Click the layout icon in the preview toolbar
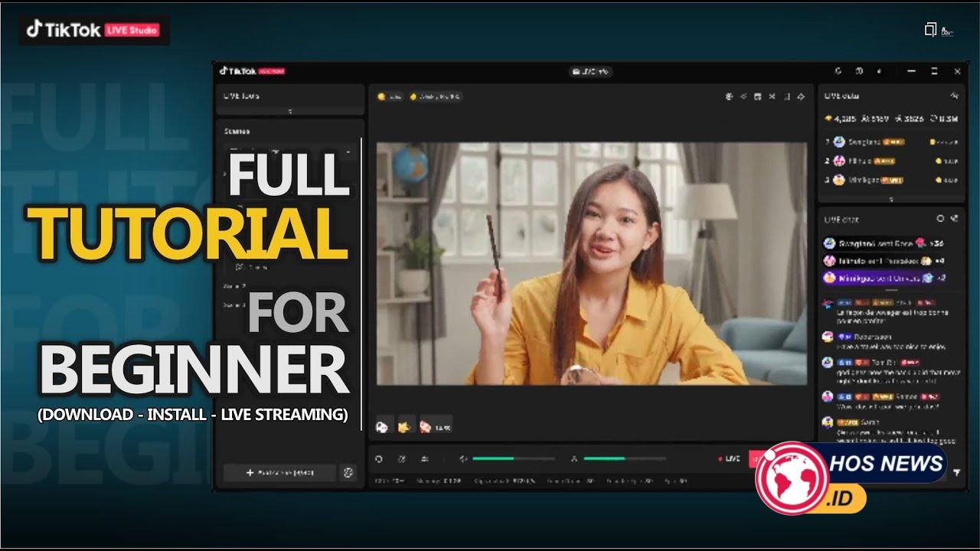The image size is (980, 551). 757,96
